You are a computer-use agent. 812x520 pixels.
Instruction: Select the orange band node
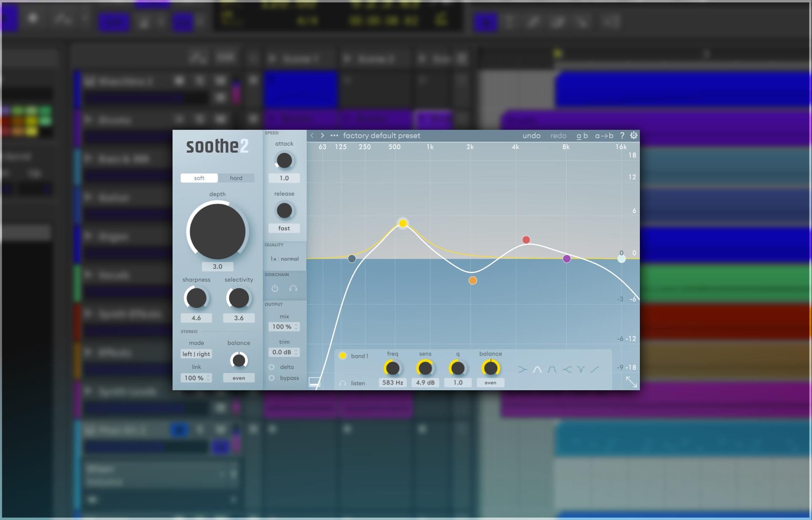click(x=473, y=281)
